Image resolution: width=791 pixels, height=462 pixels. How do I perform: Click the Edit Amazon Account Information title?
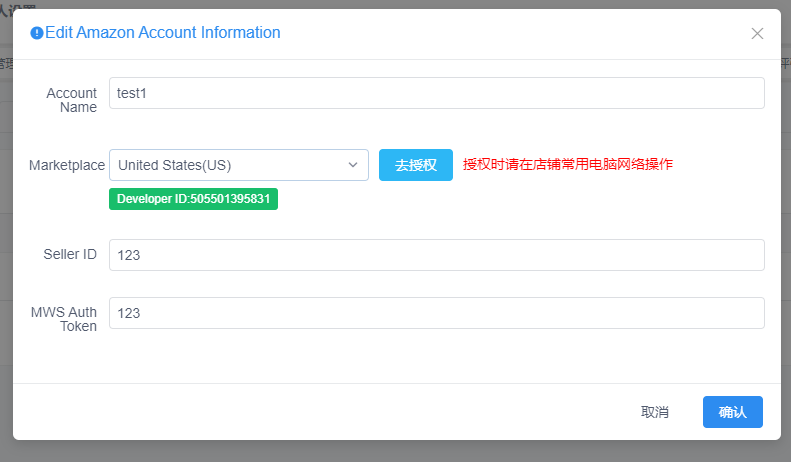[x=162, y=33]
